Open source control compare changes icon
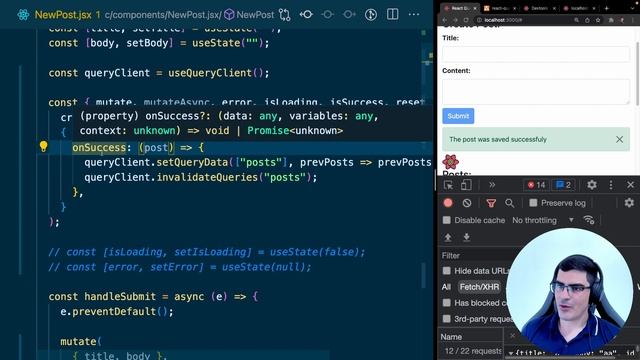The height and width of the screenshot is (360, 640). click(284, 15)
